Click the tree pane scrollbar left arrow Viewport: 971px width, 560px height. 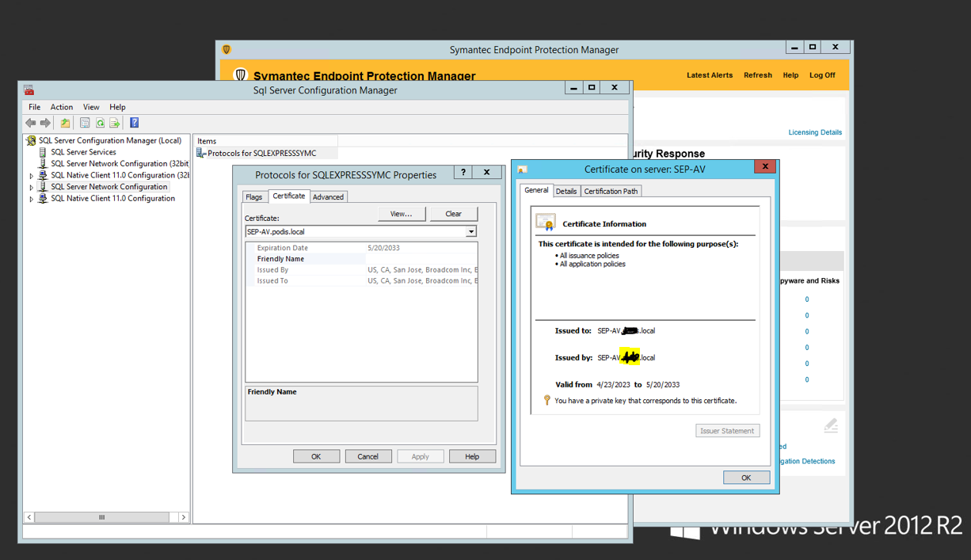[x=29, y=517]
